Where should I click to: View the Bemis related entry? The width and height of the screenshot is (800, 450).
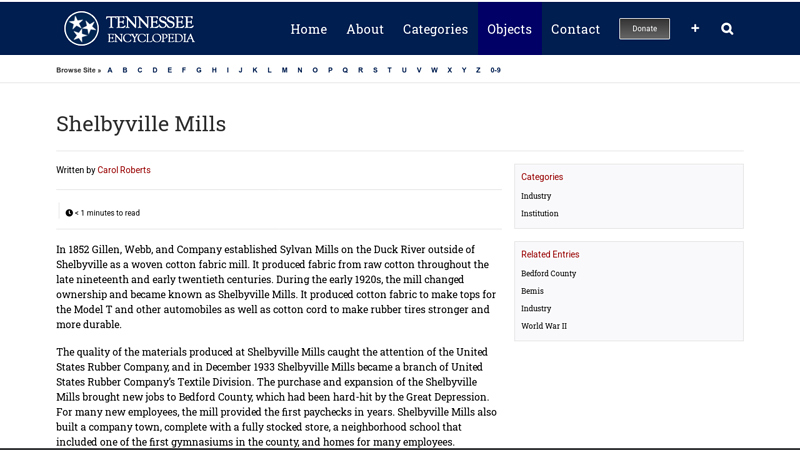coord(532,291)
